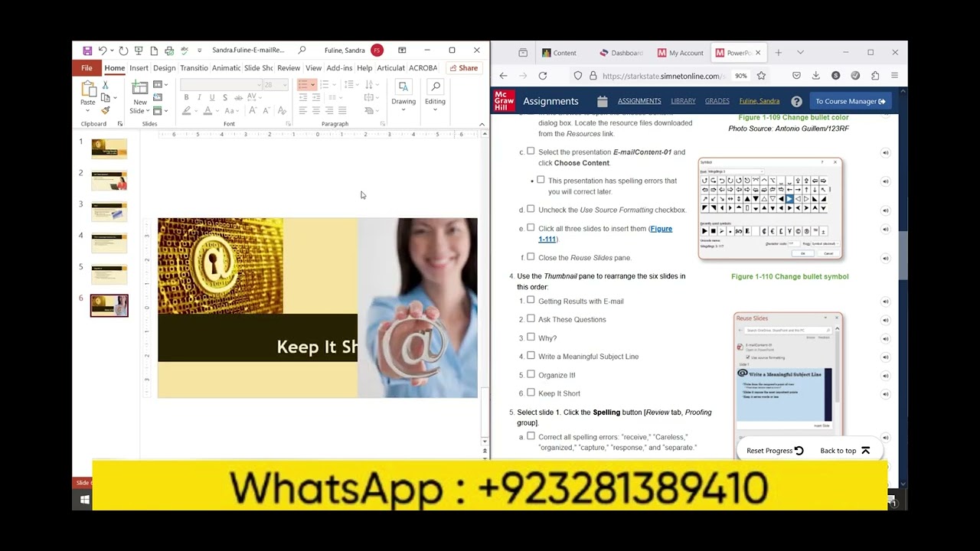
Task: Open search in the PowerPoint title bar
Action: point(302,51)
